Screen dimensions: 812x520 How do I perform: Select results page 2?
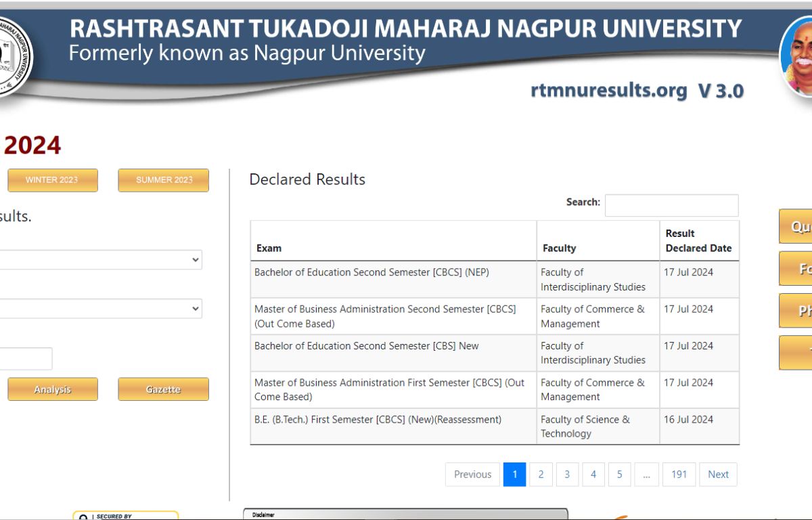pyautogui.click(x=541, y=475)
